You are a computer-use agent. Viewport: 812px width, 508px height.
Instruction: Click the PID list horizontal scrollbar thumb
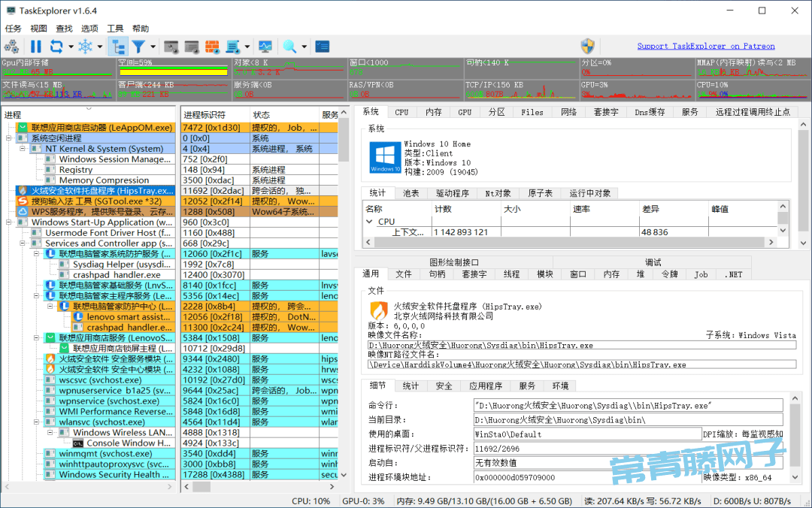tap(202, 487)
